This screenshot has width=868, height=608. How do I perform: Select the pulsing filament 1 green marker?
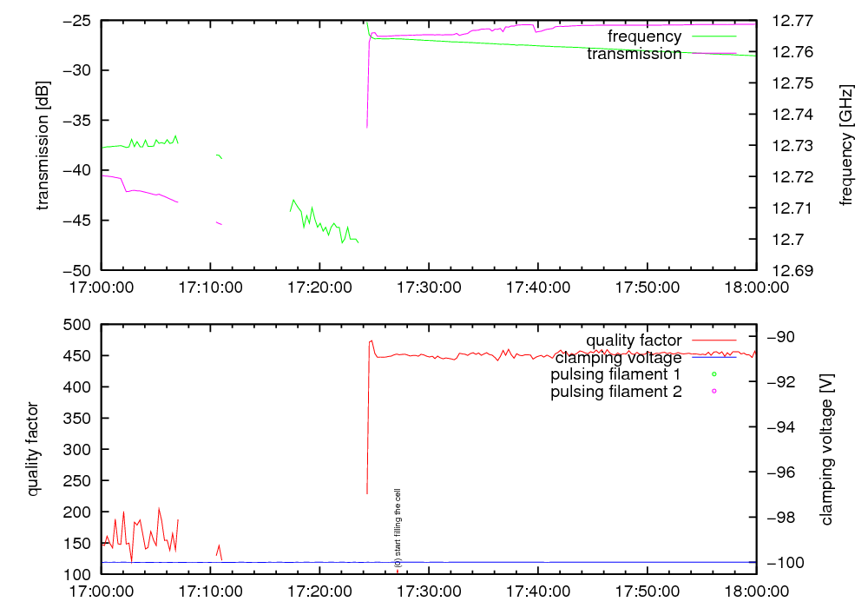pos(713,374)
